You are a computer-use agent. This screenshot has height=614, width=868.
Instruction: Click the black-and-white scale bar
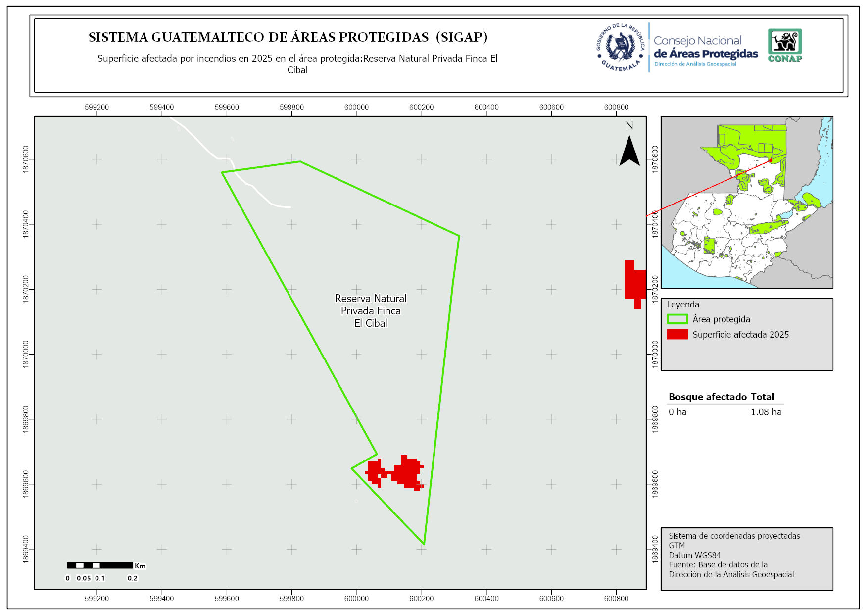[x=100, y=565]
